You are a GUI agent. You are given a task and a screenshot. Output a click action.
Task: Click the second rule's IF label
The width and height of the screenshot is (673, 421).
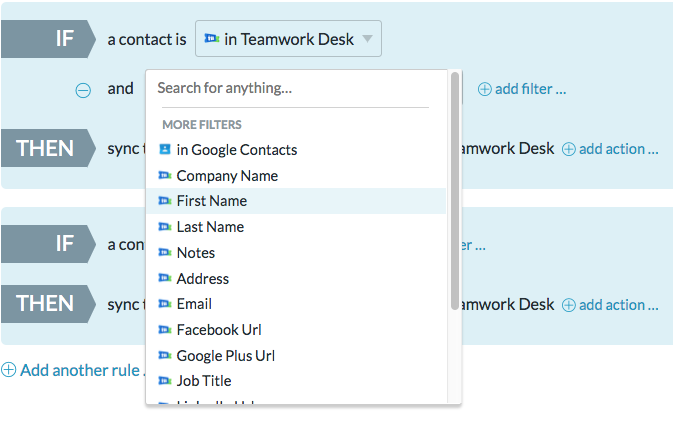pyautogui.click(x=48, y=244)
